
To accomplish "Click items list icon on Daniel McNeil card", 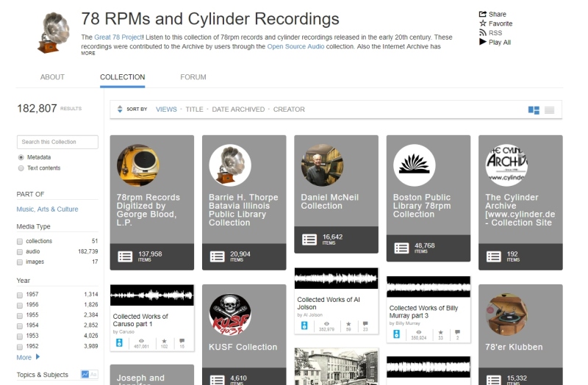I will point(309,240).
